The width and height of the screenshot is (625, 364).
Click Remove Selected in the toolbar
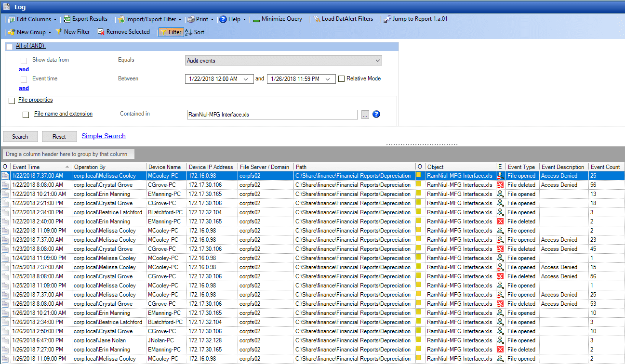click(x=124, y=32)
